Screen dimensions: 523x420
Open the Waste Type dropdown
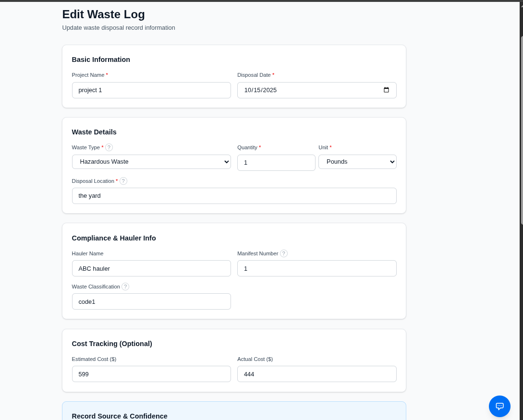pyautogui.click(x=151, y=162)
